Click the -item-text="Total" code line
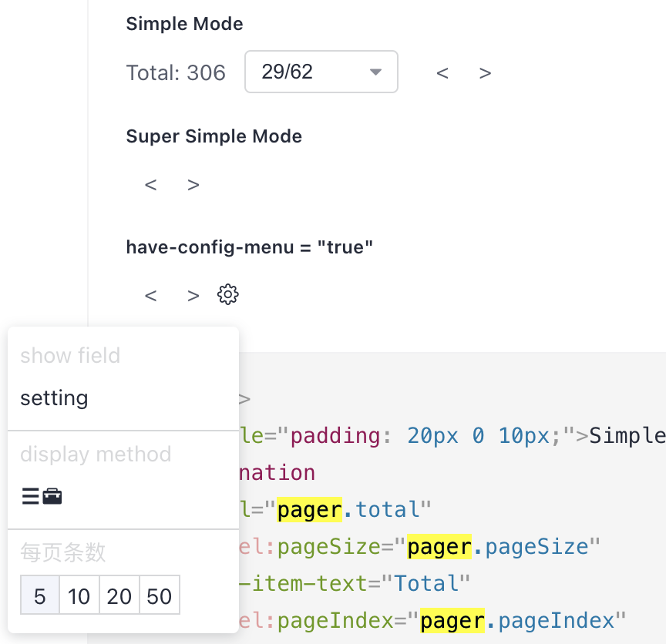 (x=355, y=583)
